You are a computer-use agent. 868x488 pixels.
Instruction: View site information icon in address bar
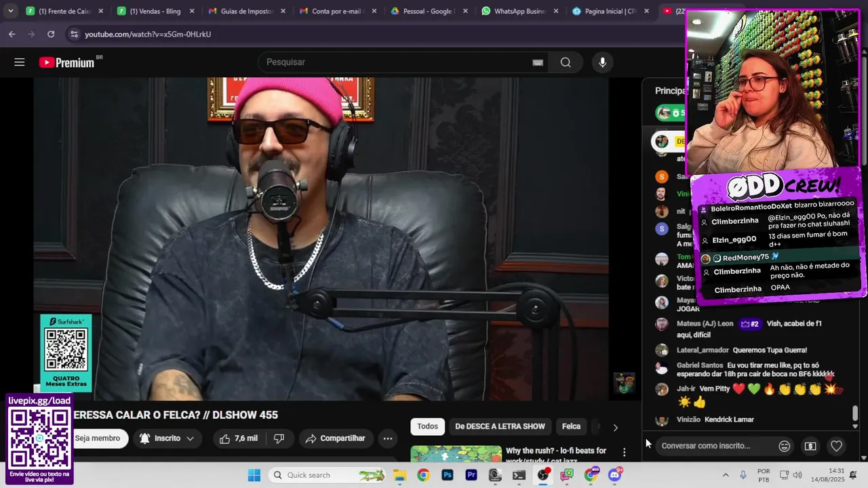pos(73,34)
